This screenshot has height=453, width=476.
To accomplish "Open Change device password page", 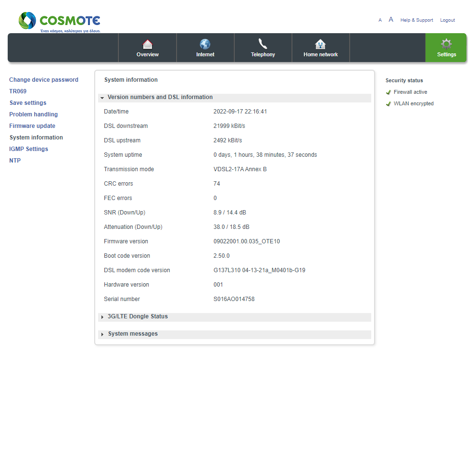I will [x=44, y=80].
